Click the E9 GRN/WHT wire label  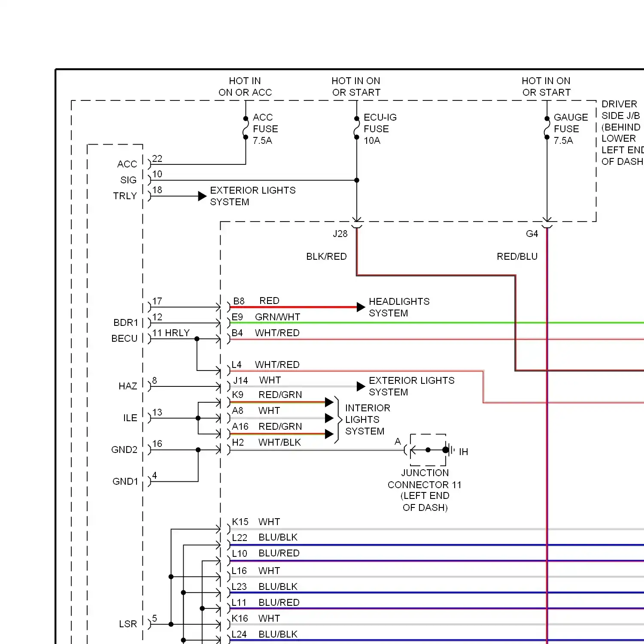click(x=266, y=317)
